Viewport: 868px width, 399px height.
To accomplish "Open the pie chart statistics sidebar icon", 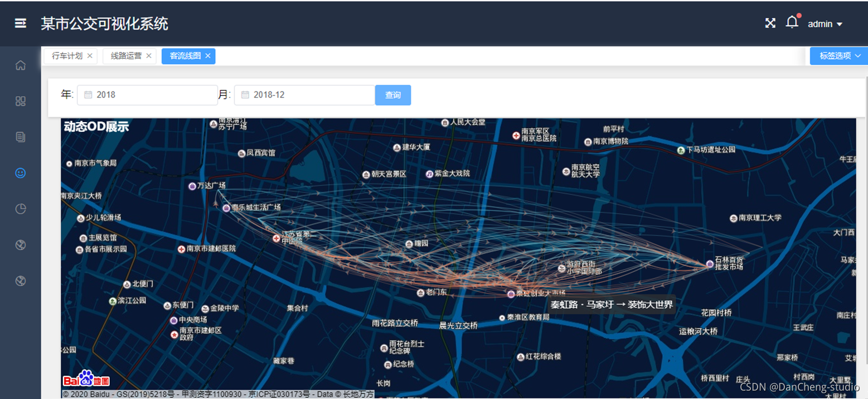I will coord(20,209).
